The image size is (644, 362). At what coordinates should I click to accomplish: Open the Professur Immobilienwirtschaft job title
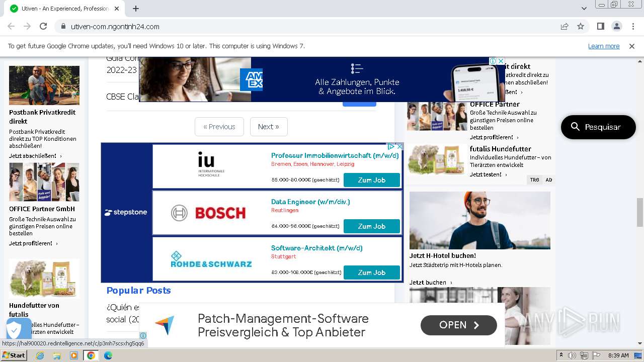point(335,155)
